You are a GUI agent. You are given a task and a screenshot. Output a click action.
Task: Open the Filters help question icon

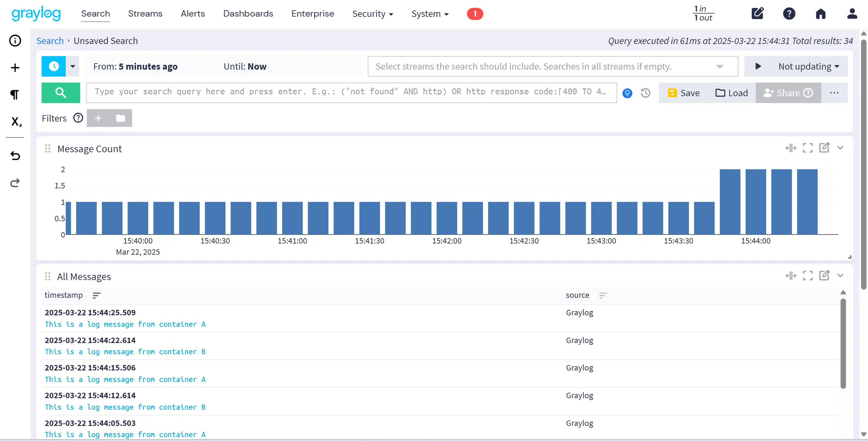pos(78,118)
